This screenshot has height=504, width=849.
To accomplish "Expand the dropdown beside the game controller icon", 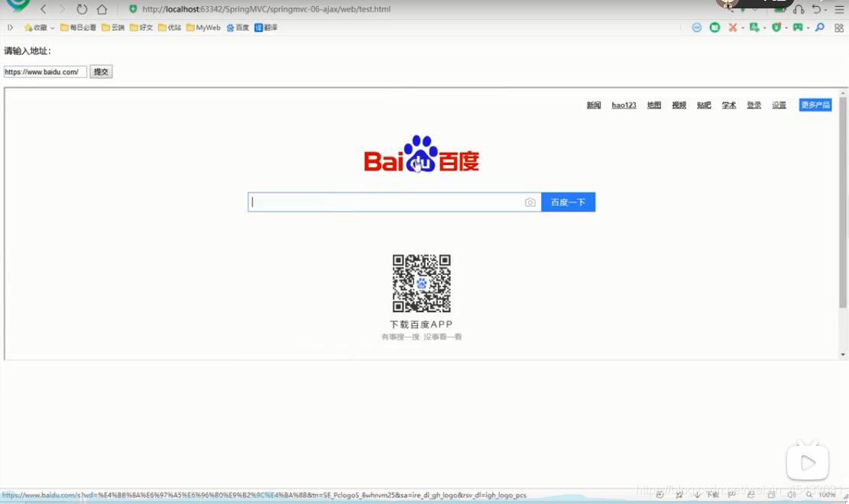I will (808, 27).
